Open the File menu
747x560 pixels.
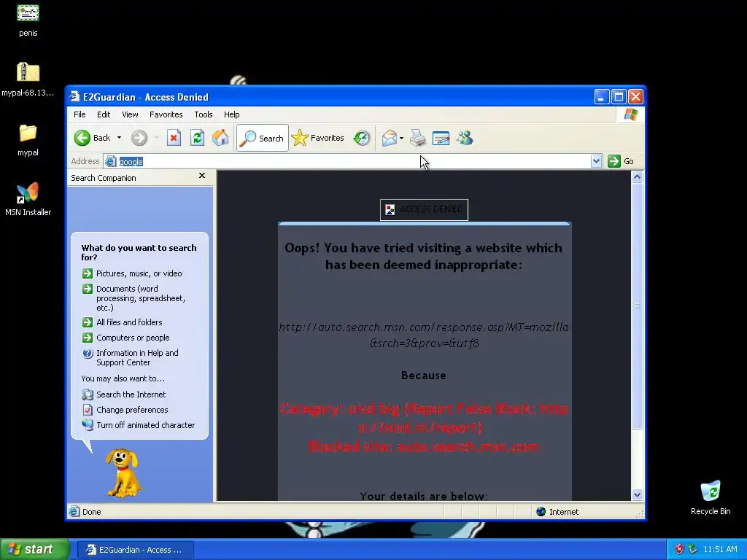(80, 114)
